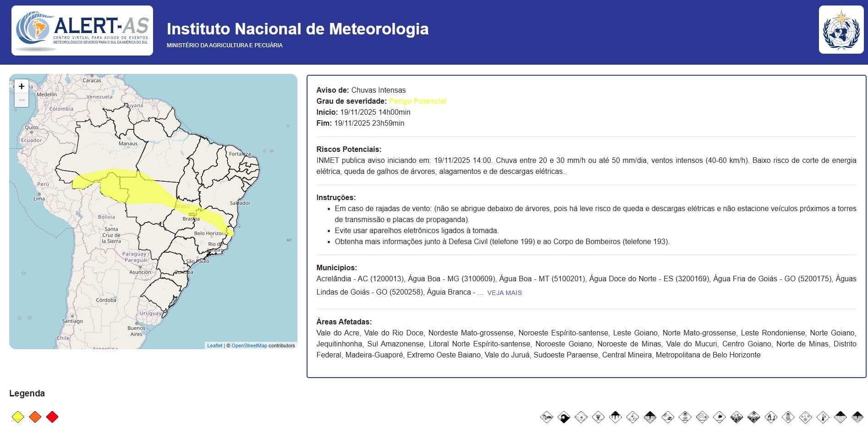Zoom out on the map

[x=22, y=99]
